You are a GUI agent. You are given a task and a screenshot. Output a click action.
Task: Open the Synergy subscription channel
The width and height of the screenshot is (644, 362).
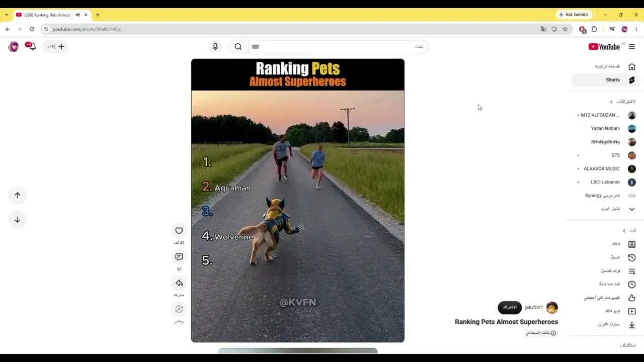click(x=607, y=196)
